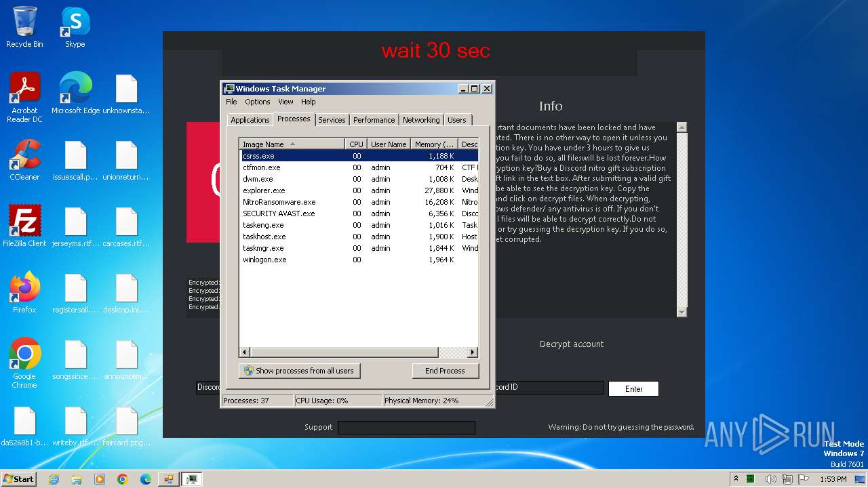Viewport: 868px width, 488px height.
Task: Launch Chrome from the taskbar
Action: click(123, 479)
